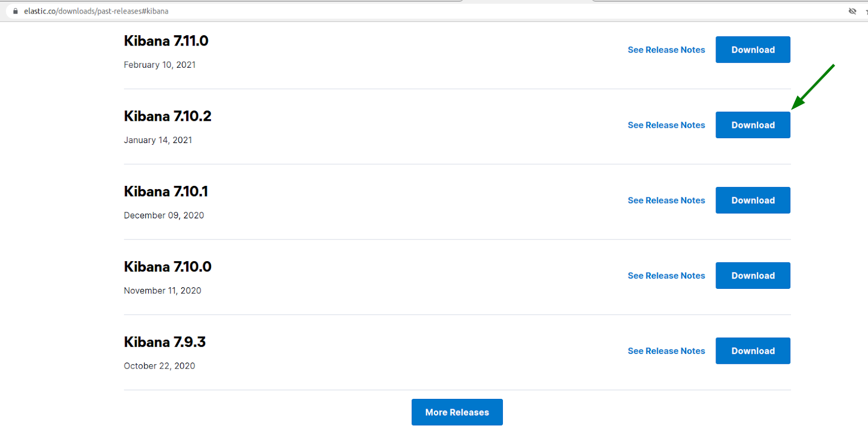Click the Kibana 7.9.3 heading

(x=165, y=342)
